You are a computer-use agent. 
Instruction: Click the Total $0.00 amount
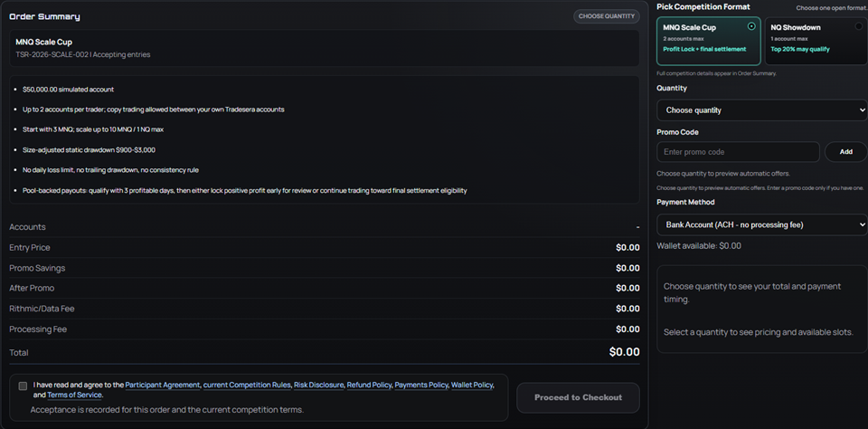(x=625, y=352)
